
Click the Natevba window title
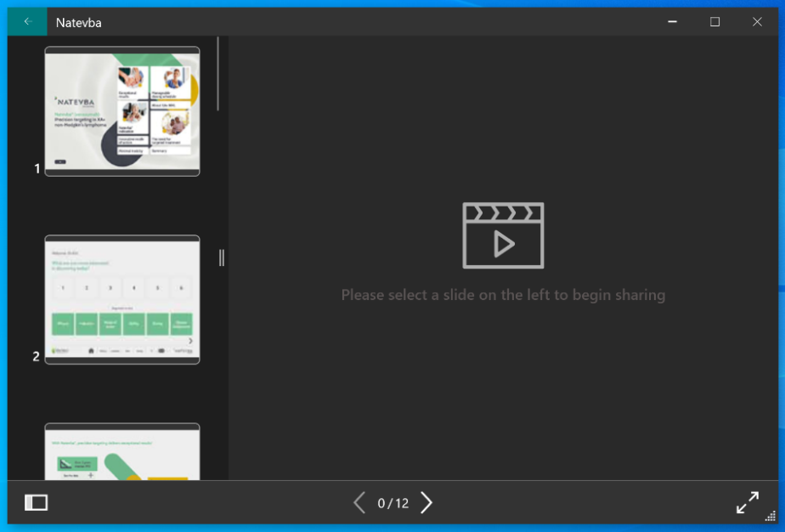click(79, 23)
